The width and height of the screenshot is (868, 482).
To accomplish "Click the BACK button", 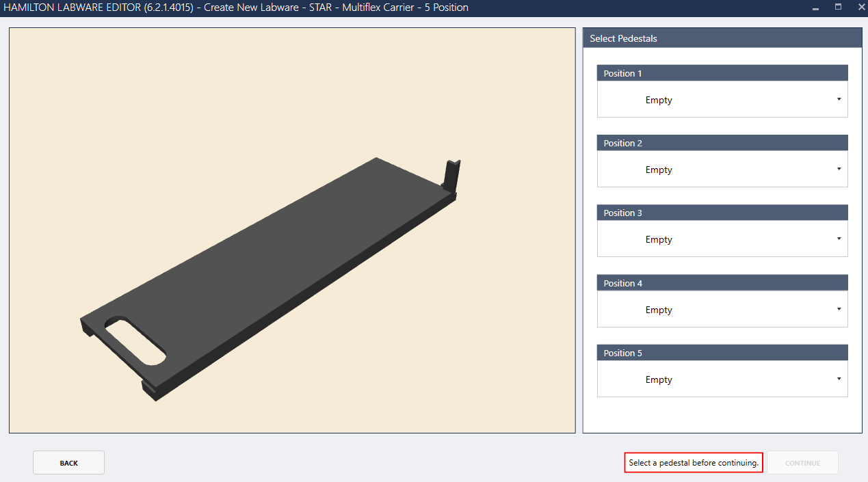I will tap(68, 463).
